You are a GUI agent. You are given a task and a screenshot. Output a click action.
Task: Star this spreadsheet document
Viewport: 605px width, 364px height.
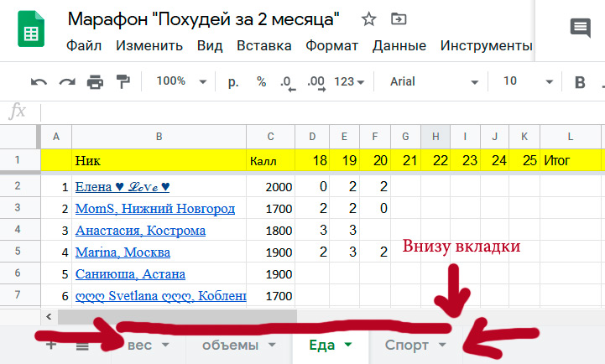click(x=368, y=18)
